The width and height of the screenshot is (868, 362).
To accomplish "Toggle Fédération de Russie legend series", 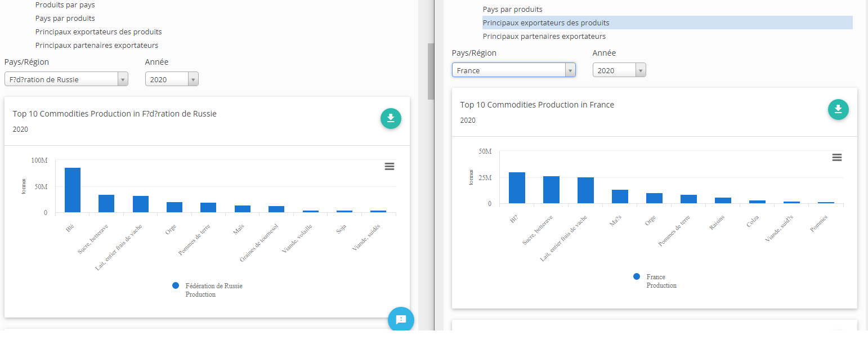I will click(x=207, y=290).
